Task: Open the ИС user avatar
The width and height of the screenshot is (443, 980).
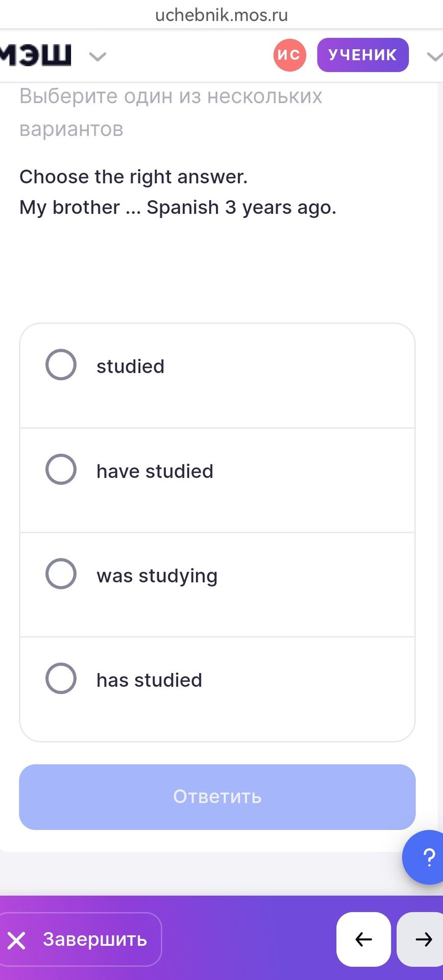Action: click(289, 55)
